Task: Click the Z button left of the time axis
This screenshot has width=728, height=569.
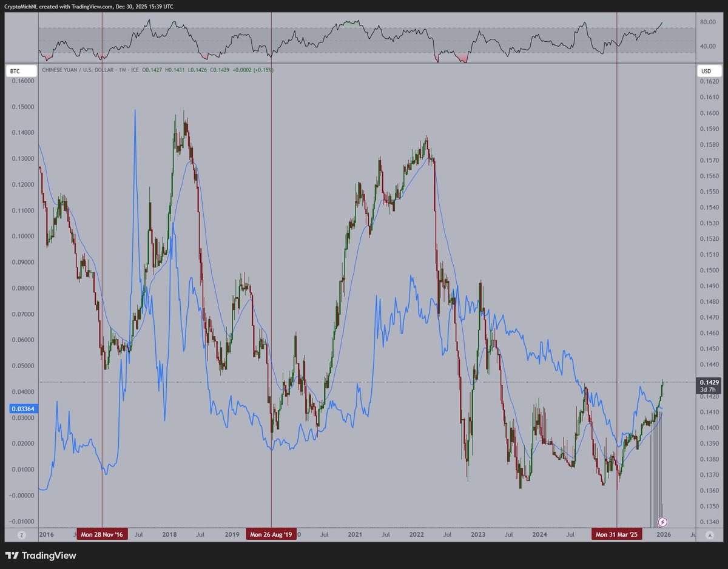Action: [21, 535]
